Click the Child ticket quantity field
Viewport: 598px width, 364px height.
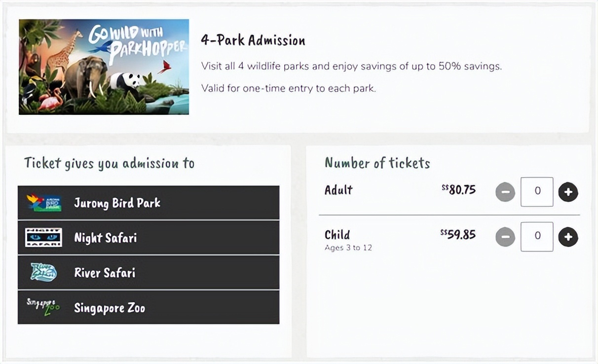coord(537,237)
